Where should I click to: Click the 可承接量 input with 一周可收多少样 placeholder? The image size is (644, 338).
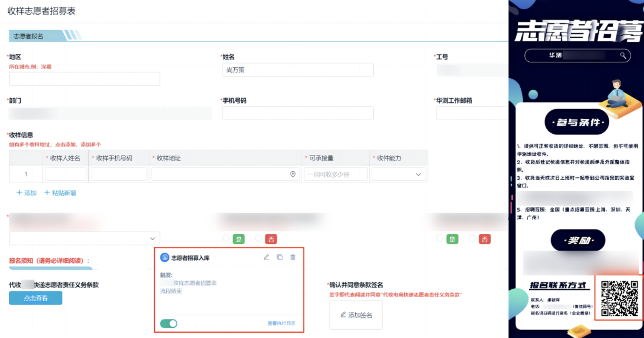tap(335, 174)
